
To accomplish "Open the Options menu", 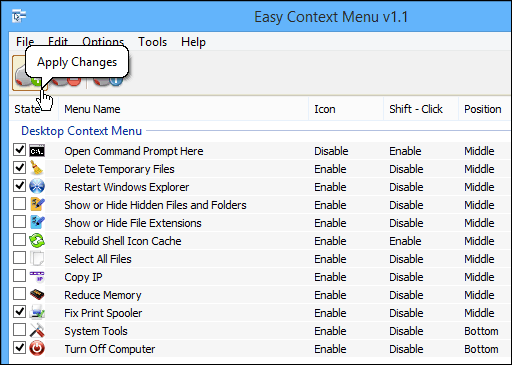I will tap(103, 42).
